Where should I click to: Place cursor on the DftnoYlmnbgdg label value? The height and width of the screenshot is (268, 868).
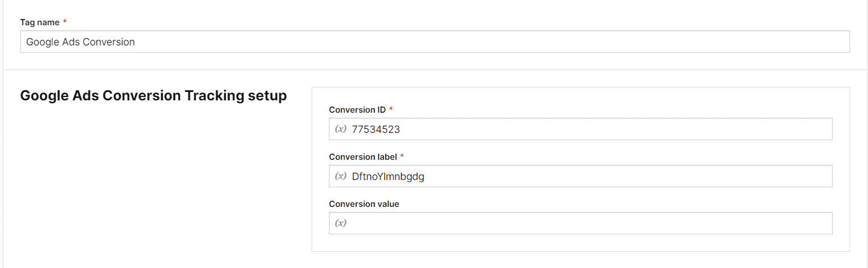point(388,177)
